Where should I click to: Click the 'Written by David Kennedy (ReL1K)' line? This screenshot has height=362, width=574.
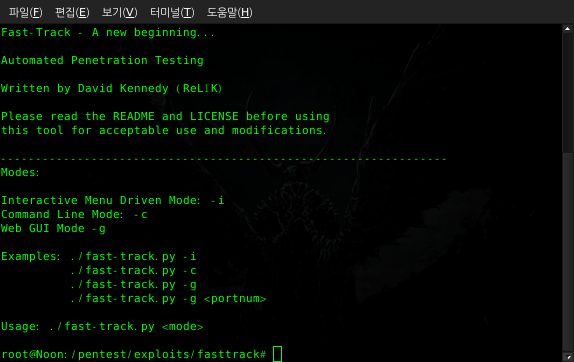tap(111, 88)
